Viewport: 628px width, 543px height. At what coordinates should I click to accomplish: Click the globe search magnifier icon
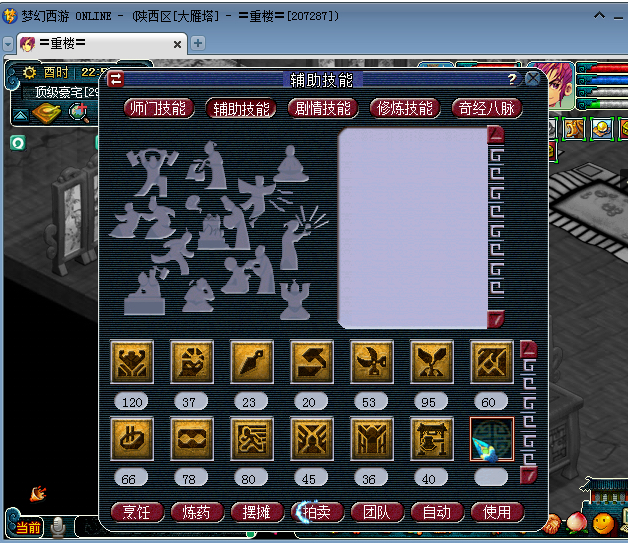click(79, 113)
